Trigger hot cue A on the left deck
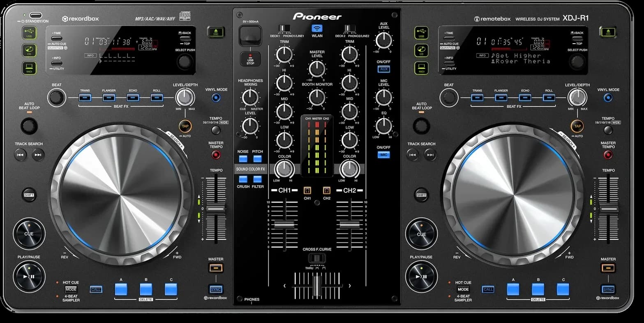Screen dimensions: 644x323 [121, 289]
